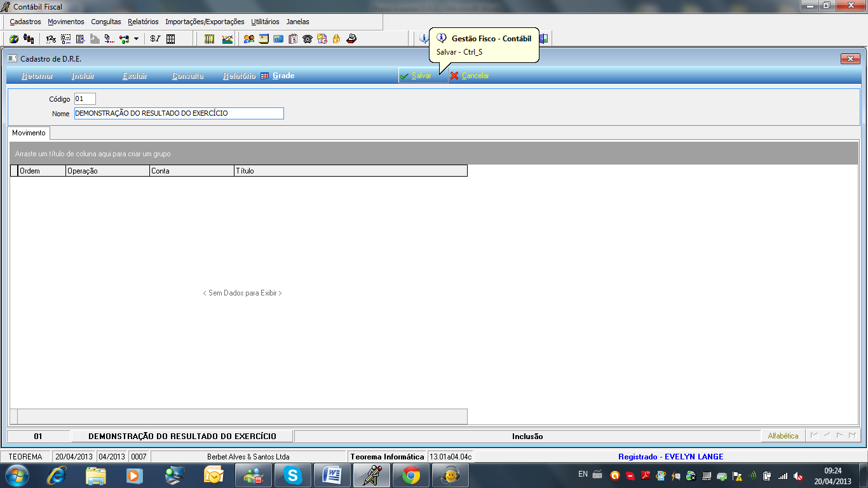Click the Inclusão status text

527,437
